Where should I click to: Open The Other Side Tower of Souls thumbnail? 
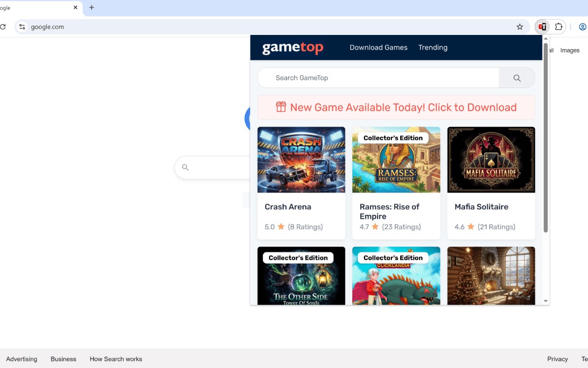[x=301, y=276]
